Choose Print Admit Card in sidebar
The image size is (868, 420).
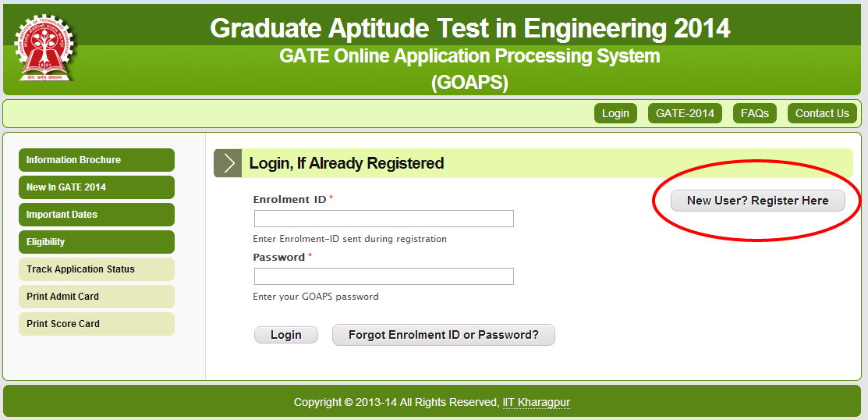click(97, 297)
